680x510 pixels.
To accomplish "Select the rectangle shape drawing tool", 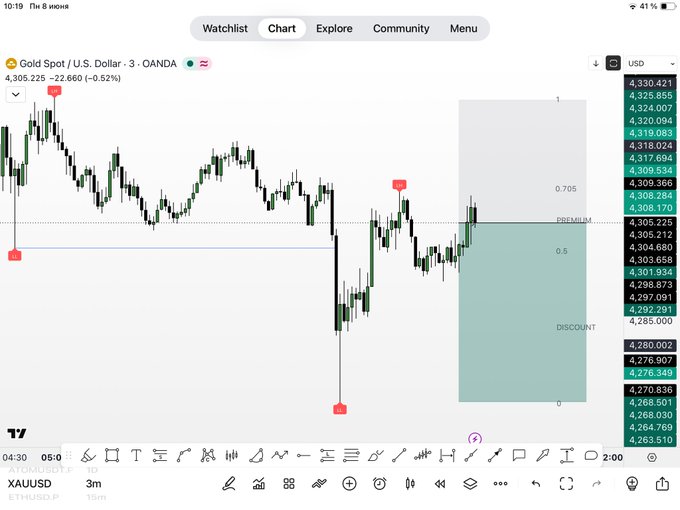I will (112, 455).
